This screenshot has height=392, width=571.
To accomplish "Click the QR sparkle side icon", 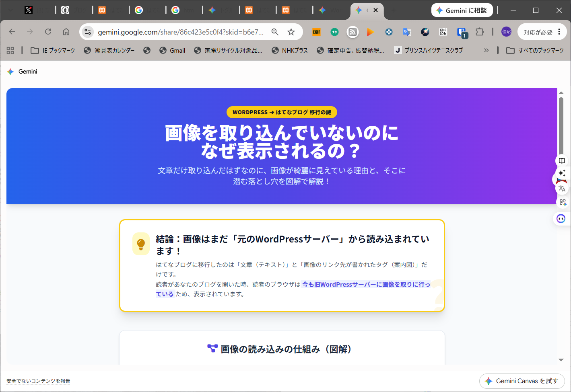I will coord(563,202).
